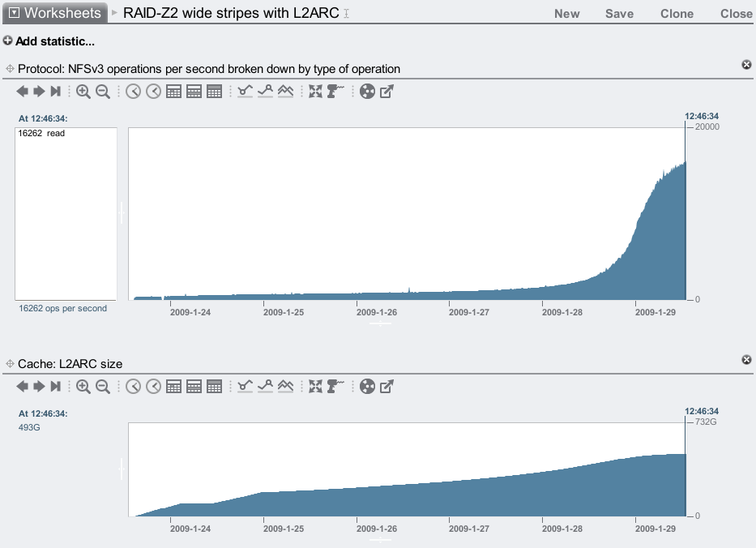Click Add statistic plus button

[x=8, y=41]
